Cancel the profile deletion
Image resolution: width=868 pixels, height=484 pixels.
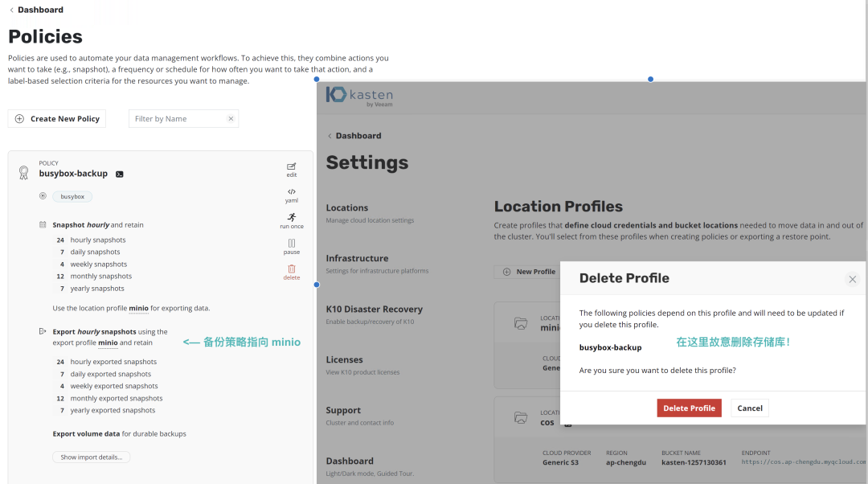(750, 408)
